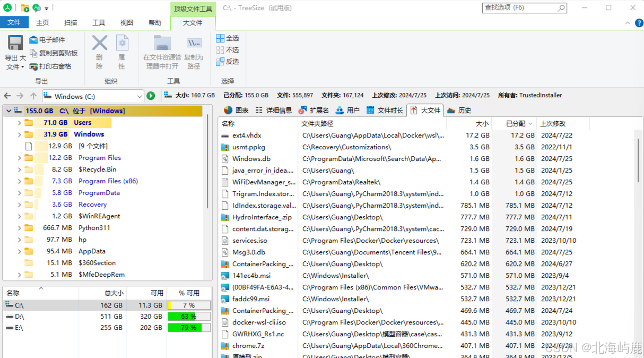Click Select all (全选) option
Image resolution: width=644 pixels, height=358 pixels.
(x=228, y=38)
